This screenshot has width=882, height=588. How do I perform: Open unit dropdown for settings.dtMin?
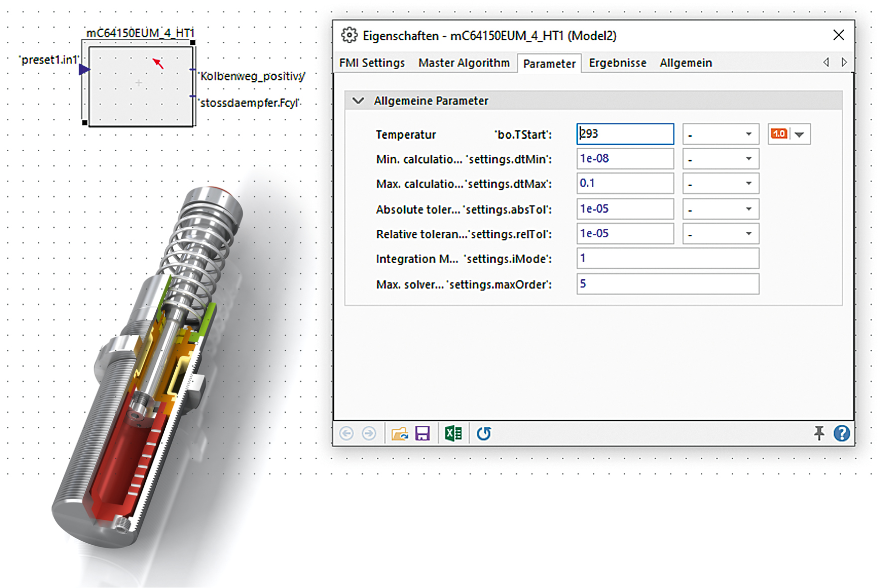[720, 159]
